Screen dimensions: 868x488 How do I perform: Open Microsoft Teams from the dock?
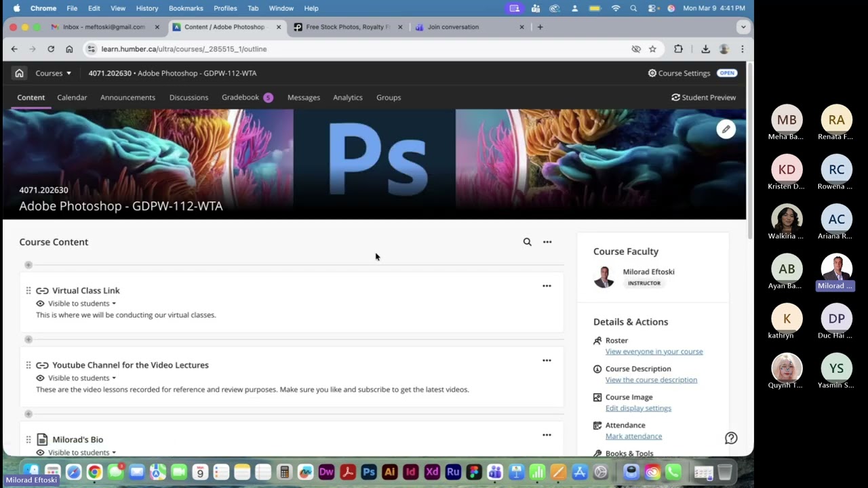495,472
